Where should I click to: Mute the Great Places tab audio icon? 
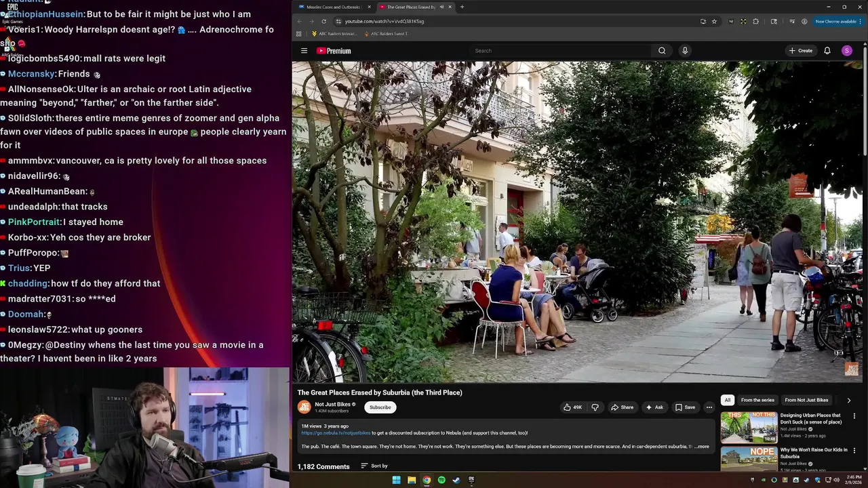(x=441, y=7)
